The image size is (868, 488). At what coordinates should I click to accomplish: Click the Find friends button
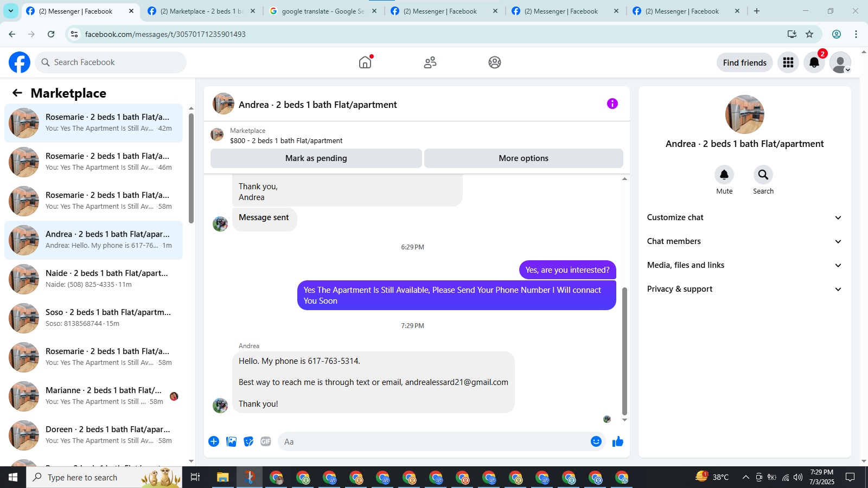(x=744, y=62)
